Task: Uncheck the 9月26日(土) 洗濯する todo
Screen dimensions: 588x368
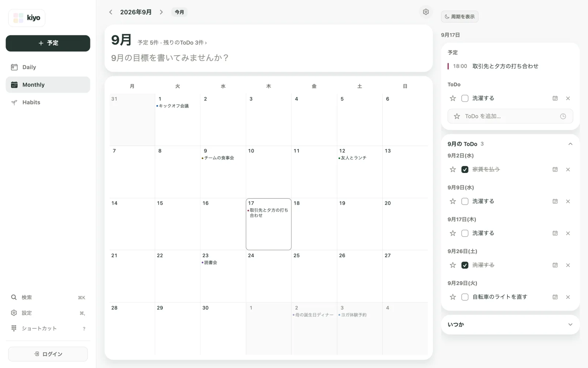Action: 465,265
